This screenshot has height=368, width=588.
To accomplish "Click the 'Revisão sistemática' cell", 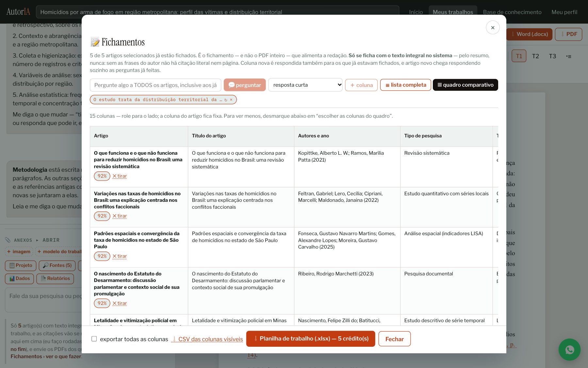I will coord(446,167).
